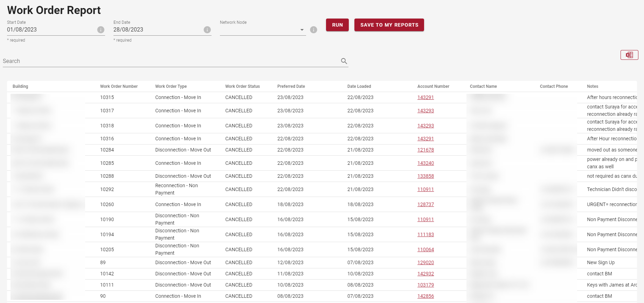Click the search magnifier icon
644x303 pixels.
point(344,61)
